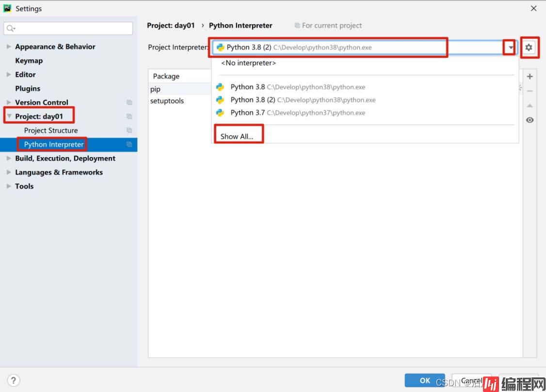
Task: Click the minus icon to uninstall a package
Action: pyautogui.click(x=530, y=91)
